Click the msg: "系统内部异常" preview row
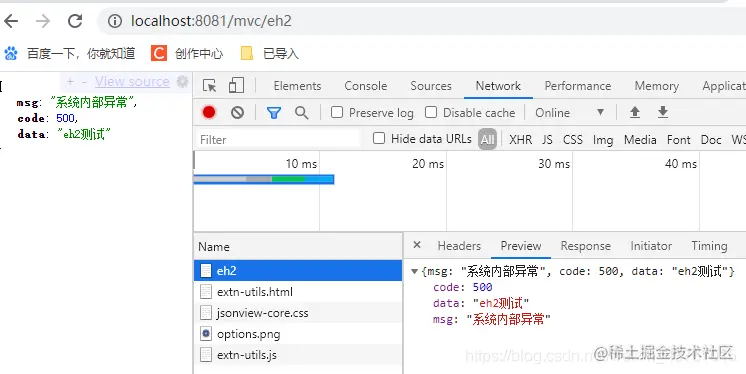The height and width of the screenshot is (374, 746). click(491, 319)
